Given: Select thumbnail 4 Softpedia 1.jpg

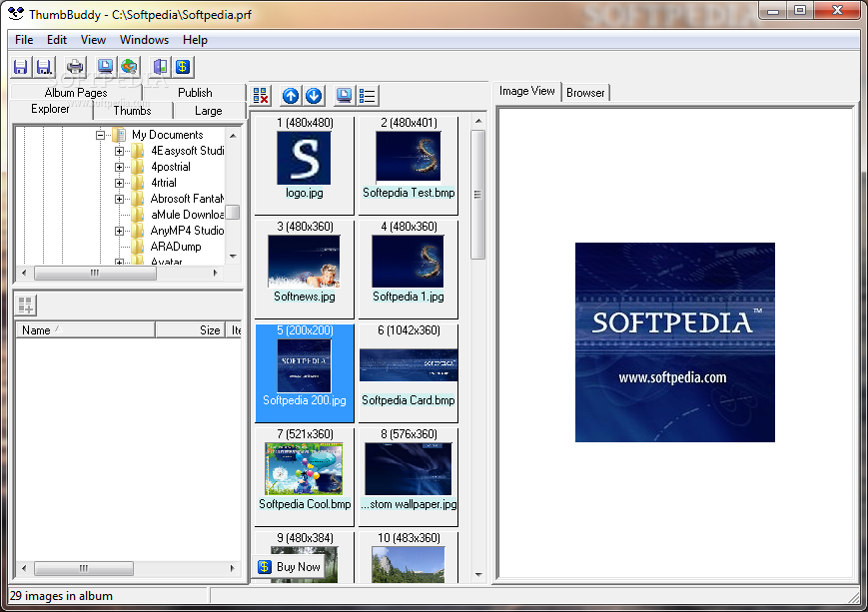Looking at the screenshot, I should click(409, 269).
